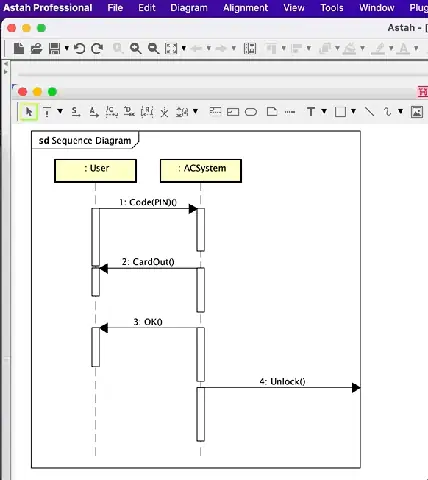
Task: Open the Alignment menu
Action: click(x=246, y=8)
